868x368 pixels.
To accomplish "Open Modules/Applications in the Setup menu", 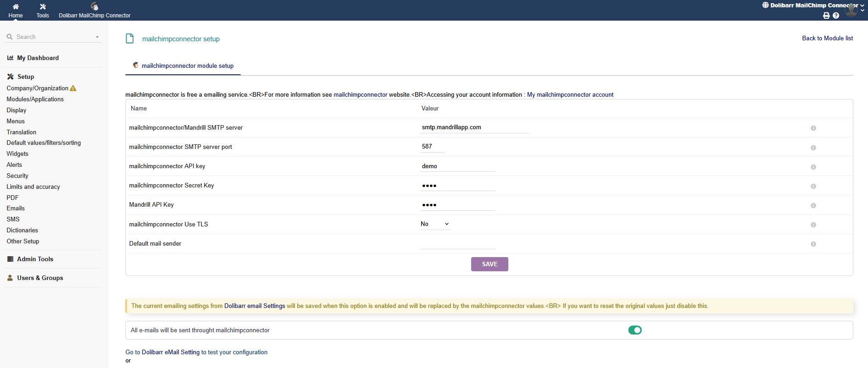I will (35, 99).
